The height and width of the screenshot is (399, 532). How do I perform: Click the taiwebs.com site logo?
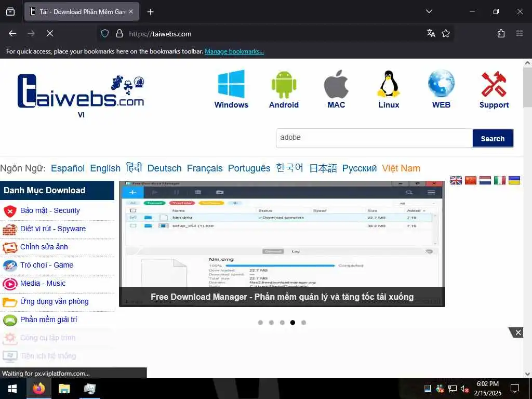(81, 91)
